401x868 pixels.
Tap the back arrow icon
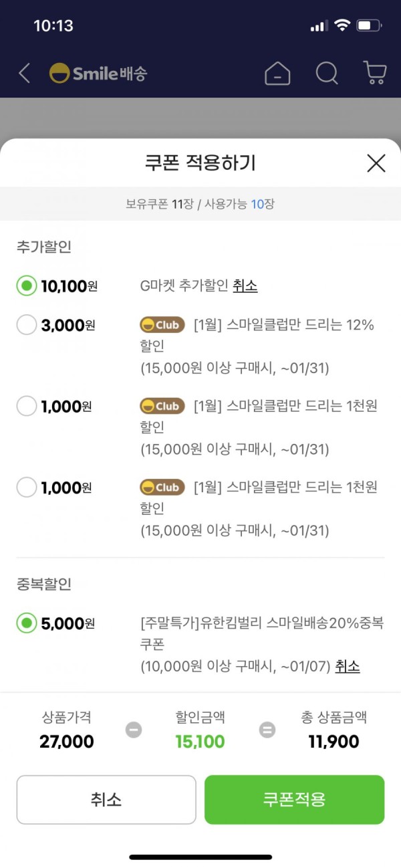click(x=24, y=73)
